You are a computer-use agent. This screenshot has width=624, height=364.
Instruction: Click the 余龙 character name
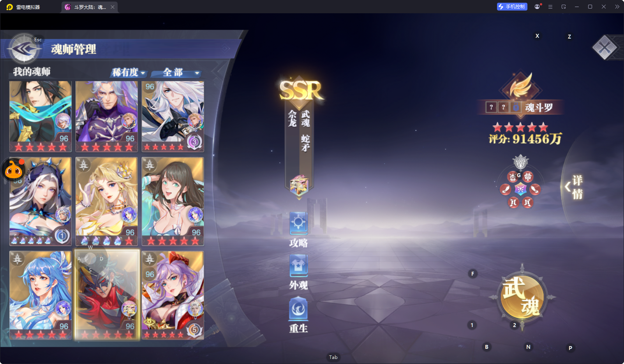pyautogui.click(x=293, y=118)
